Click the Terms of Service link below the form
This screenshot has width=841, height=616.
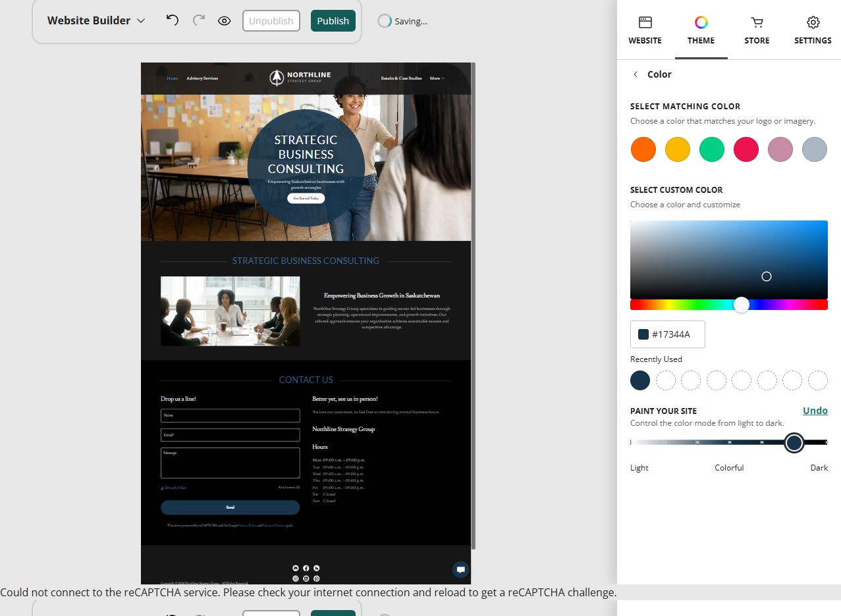pyautogui.click(x=274, y=525)
